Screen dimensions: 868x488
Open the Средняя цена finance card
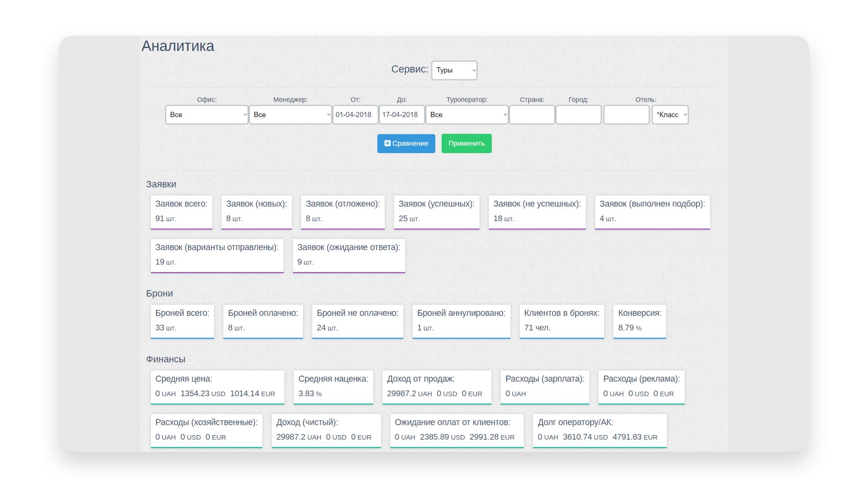click(217, 386)
